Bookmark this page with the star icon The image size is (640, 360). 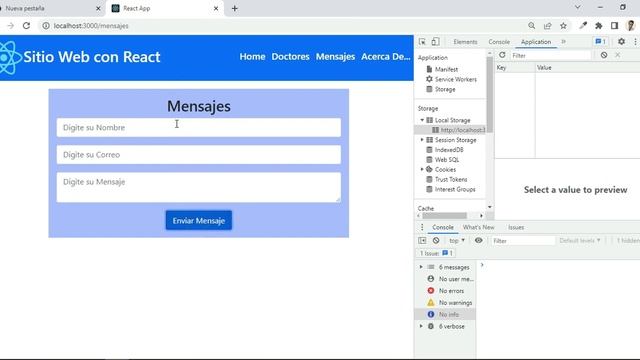click(563, 26)
